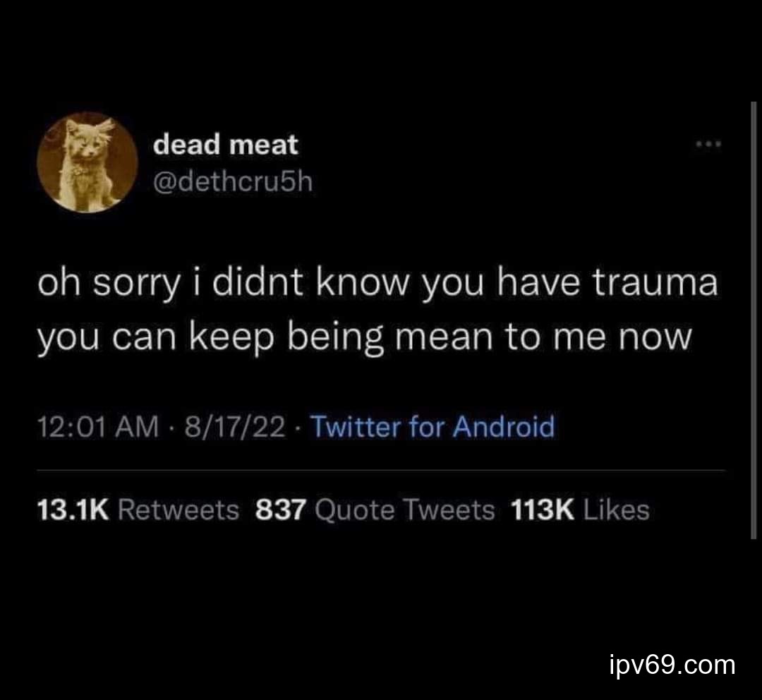Select the 8/17/22 date
762x700 pixels.
(235, 426)
